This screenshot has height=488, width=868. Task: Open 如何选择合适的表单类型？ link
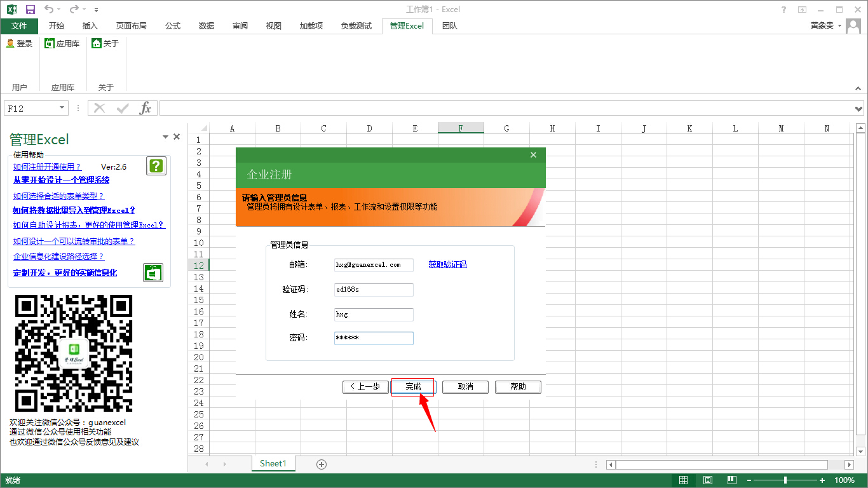tap(58, 196)
